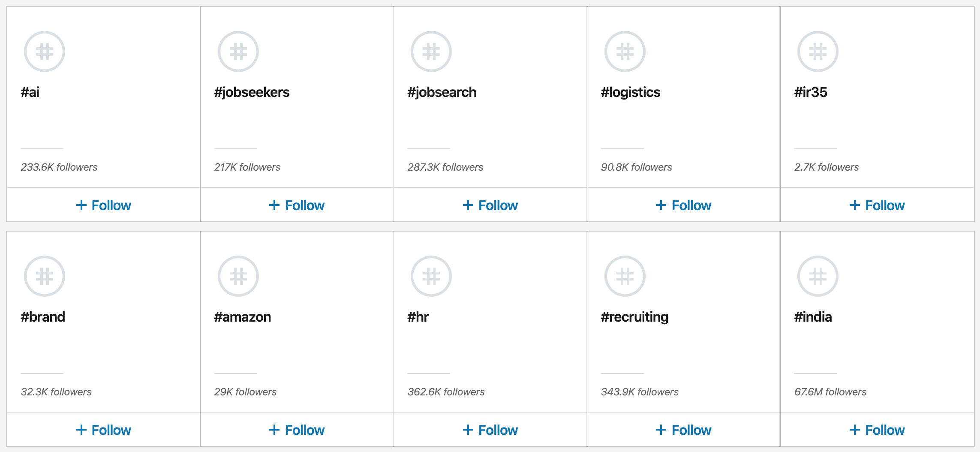
Task: Click the hashtag icon above #brand
Action: coord(45,276)
